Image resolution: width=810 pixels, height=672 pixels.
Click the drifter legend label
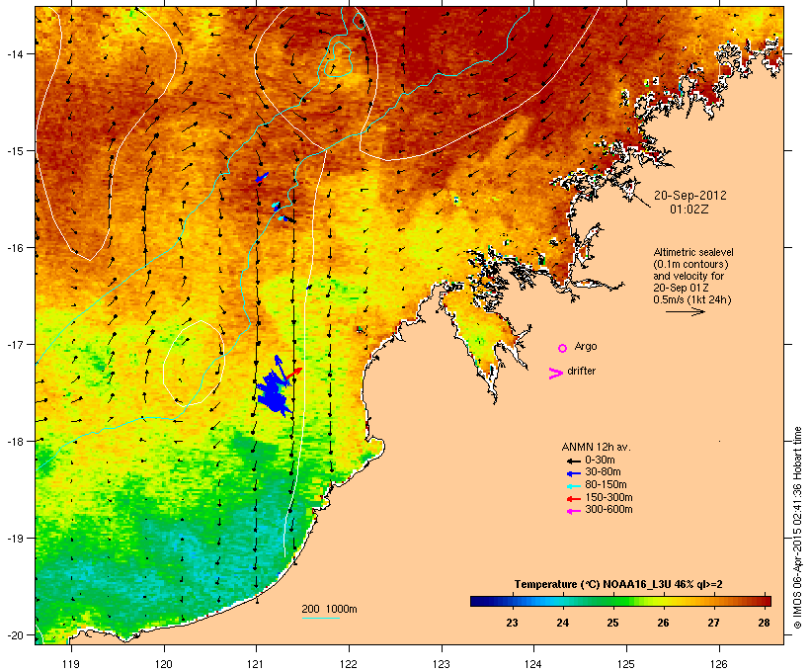581,371
